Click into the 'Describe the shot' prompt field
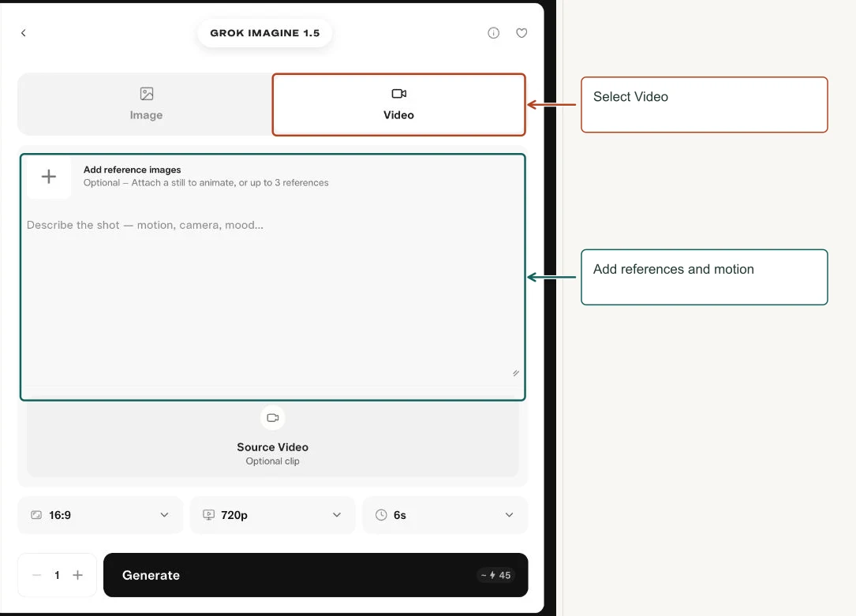The width and height of the screenshot is (856, 616). pos(272,297)
